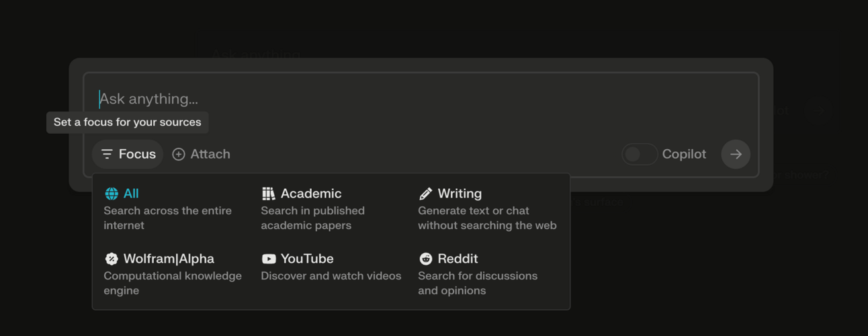868x336 pixels.
Task: Choose the Academic focus option label
Action: [x=311, y=194]
